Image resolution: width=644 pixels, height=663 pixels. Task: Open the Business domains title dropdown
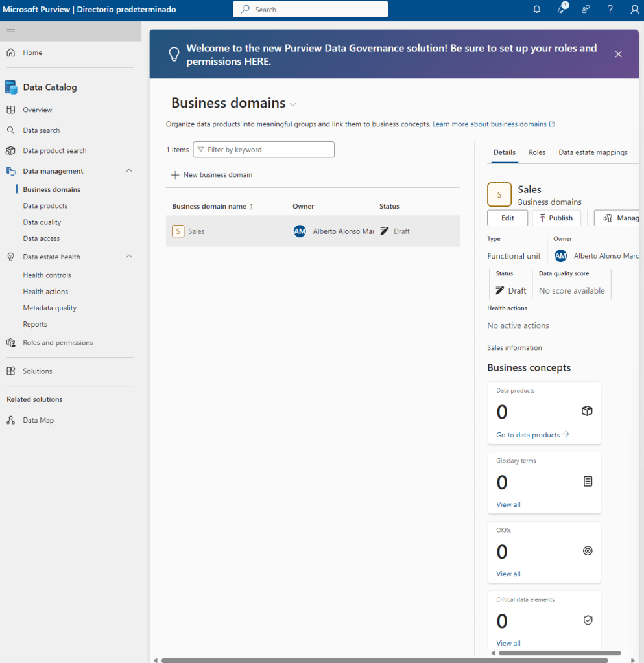[x=293, y=104]
